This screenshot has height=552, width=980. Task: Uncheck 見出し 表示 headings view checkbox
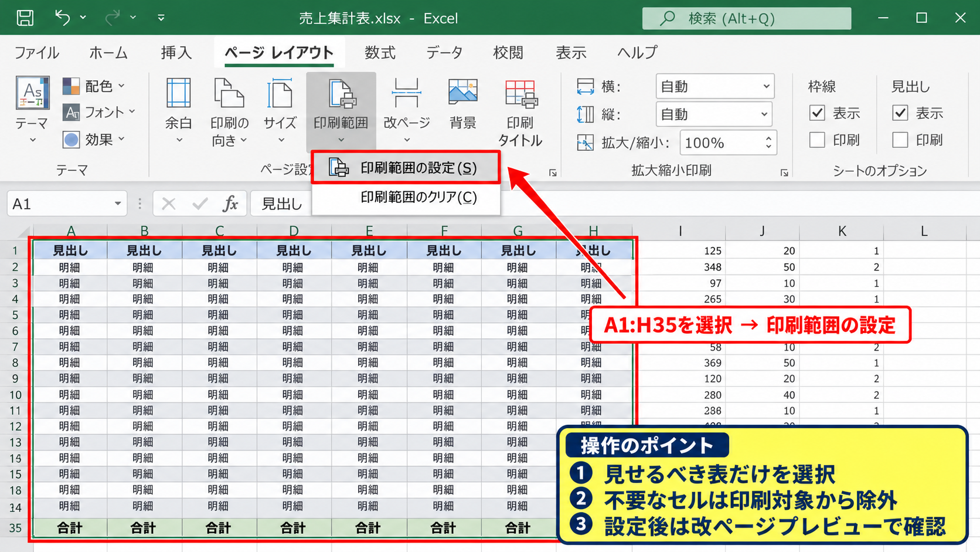(900, 113)
